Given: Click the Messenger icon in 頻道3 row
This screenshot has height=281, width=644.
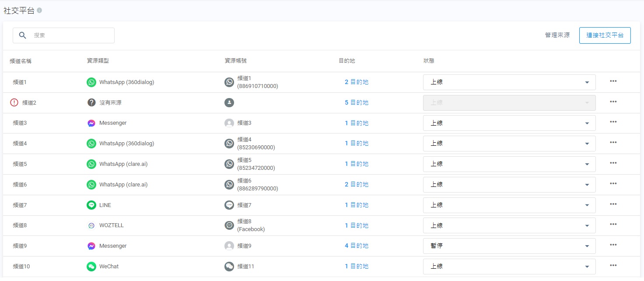Looking at the screenshot, I should [91, 123].
